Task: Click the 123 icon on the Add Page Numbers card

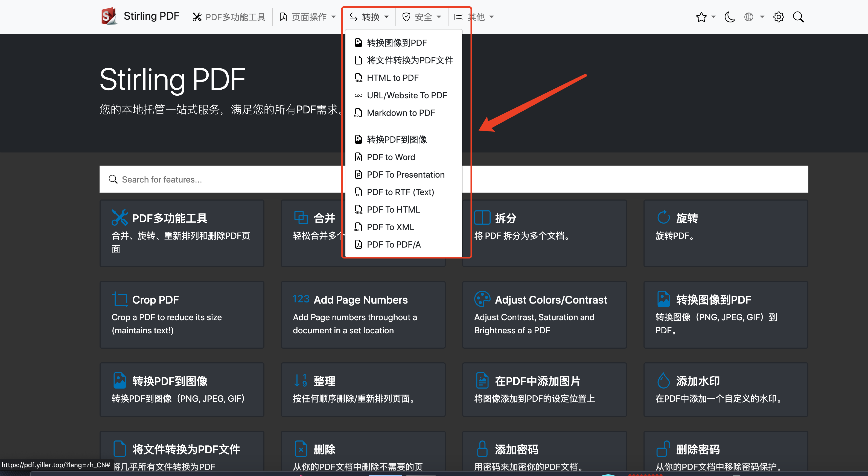Action: (301, 299)
